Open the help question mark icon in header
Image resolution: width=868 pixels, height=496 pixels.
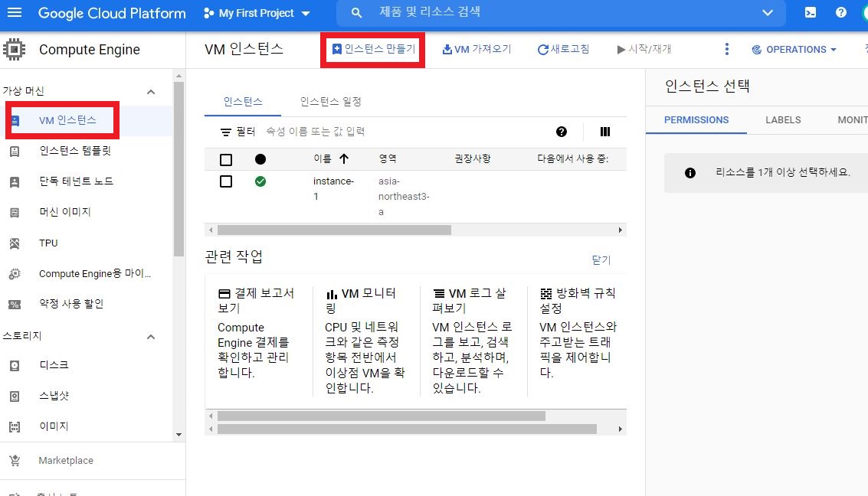(841, 12)
